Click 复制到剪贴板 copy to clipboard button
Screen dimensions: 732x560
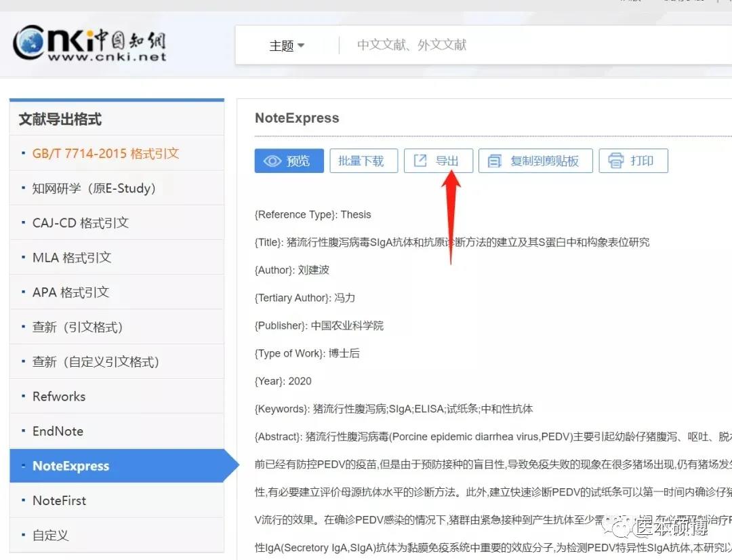[535, 161]
